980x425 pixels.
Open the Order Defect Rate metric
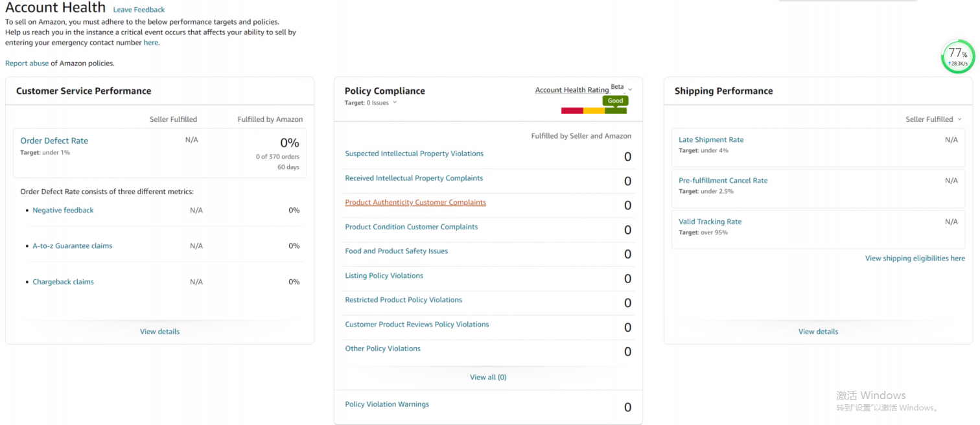coord(54,141)
